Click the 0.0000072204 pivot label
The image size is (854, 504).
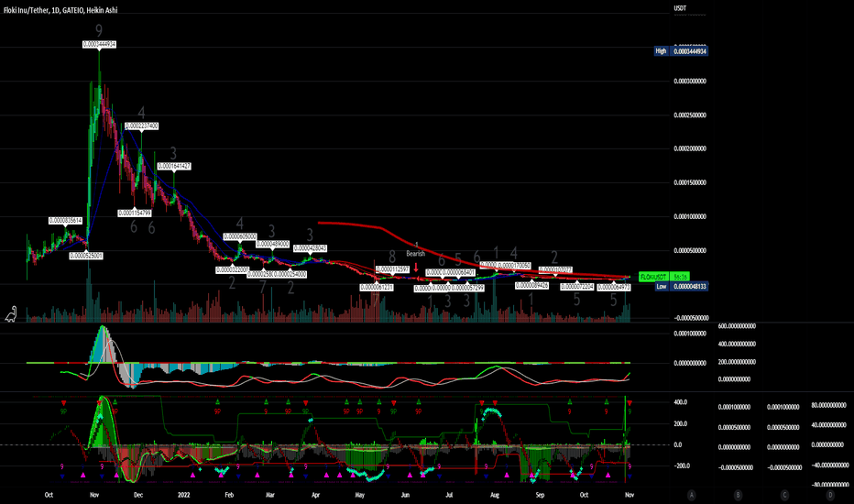tap(576, 286)
